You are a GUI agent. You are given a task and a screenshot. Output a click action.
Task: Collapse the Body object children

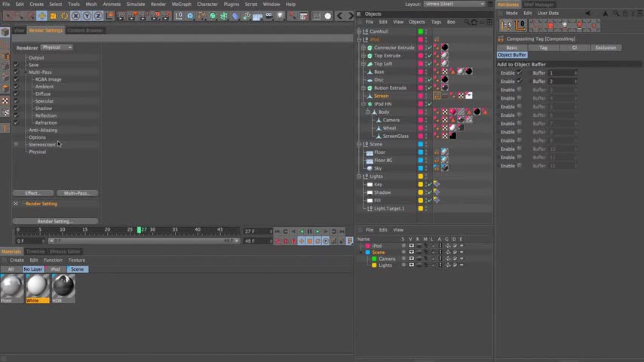coord(368,112)
